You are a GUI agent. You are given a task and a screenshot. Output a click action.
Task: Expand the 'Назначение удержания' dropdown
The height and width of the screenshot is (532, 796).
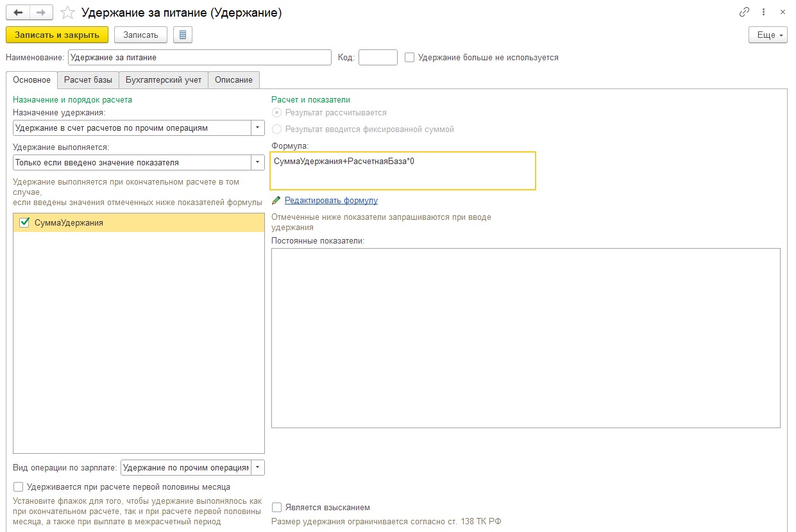(x=258, y=128)
